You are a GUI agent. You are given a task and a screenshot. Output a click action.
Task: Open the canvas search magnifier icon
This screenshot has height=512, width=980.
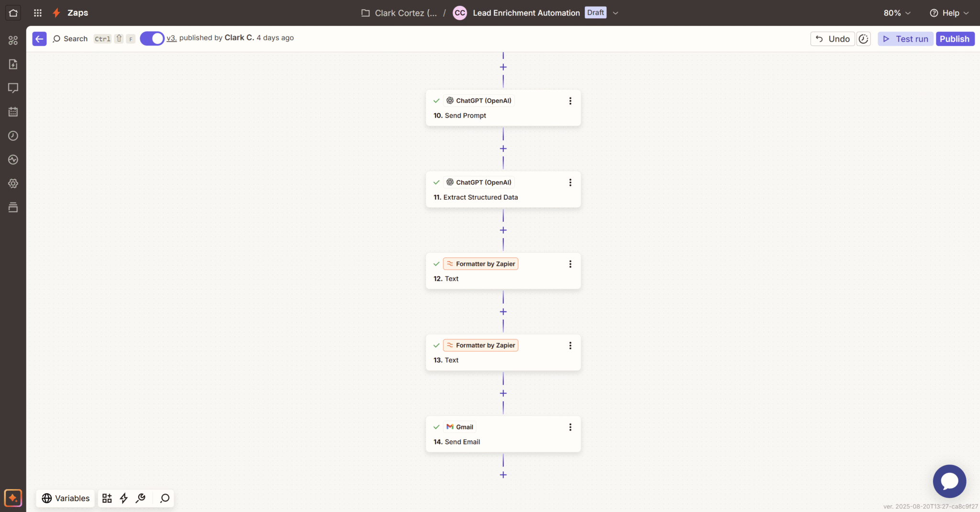click(165, 498)
